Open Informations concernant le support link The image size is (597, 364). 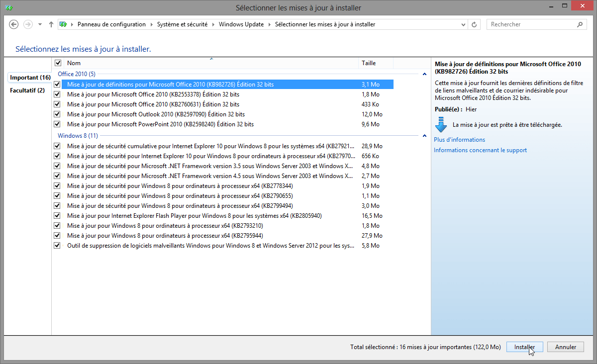tap(480, 150)
